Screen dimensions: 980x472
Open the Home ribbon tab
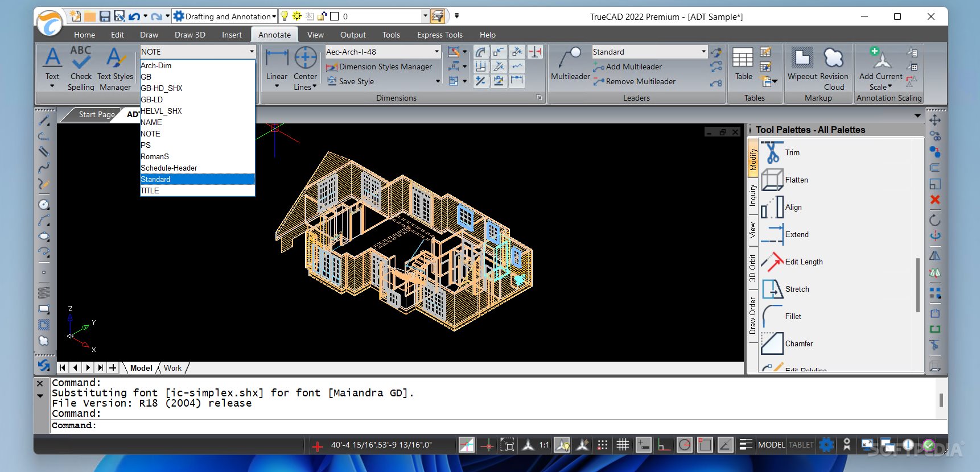(x=84, y=35)
